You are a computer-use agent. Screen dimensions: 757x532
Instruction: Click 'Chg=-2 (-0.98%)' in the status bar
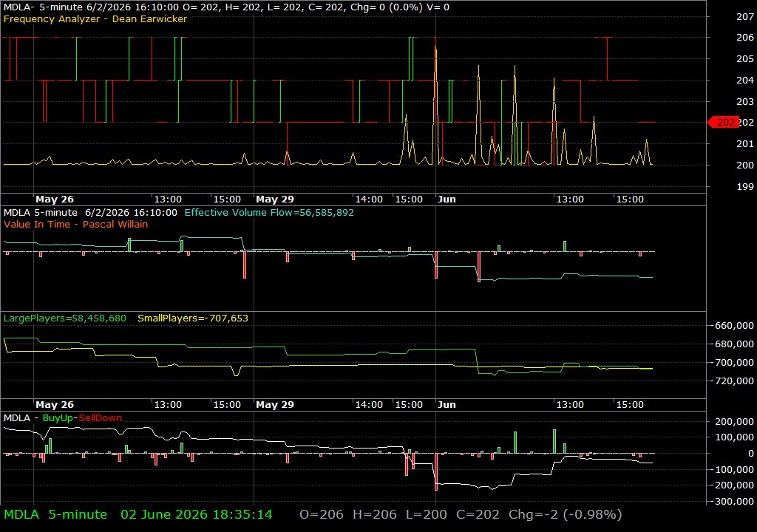tap(566, 514)
